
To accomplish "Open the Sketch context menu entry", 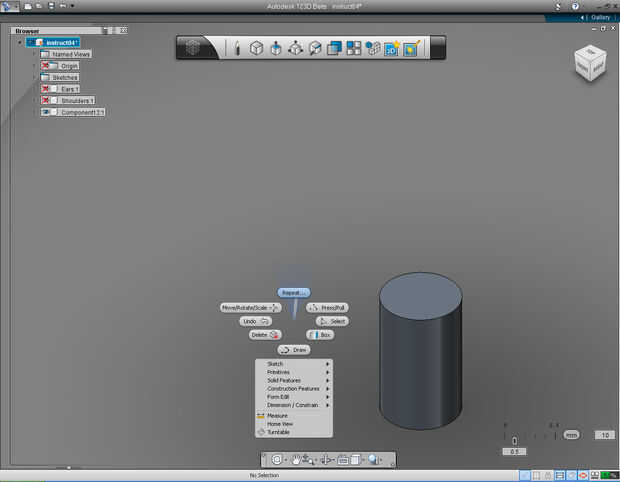I will [x=294, y=364].
